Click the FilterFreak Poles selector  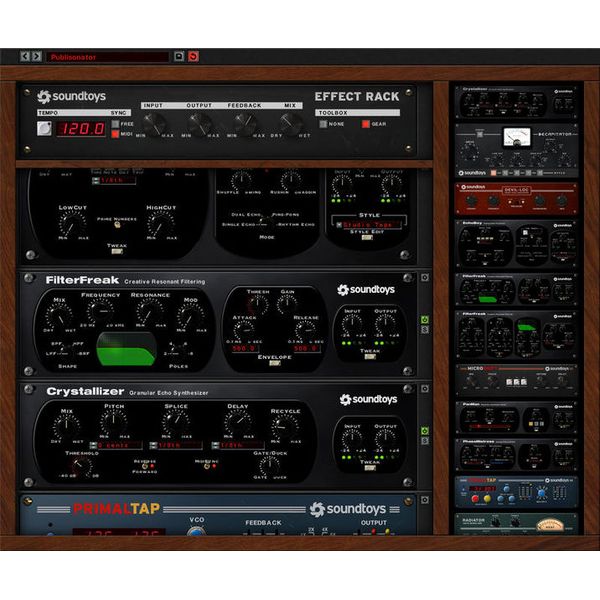tap(178, 348)
